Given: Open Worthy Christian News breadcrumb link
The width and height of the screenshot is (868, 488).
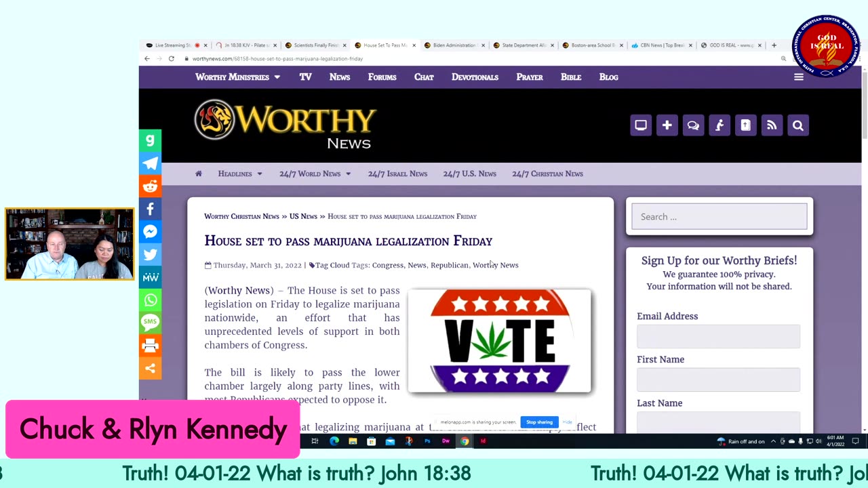Looking at the screenshot, I should [241, 216].
